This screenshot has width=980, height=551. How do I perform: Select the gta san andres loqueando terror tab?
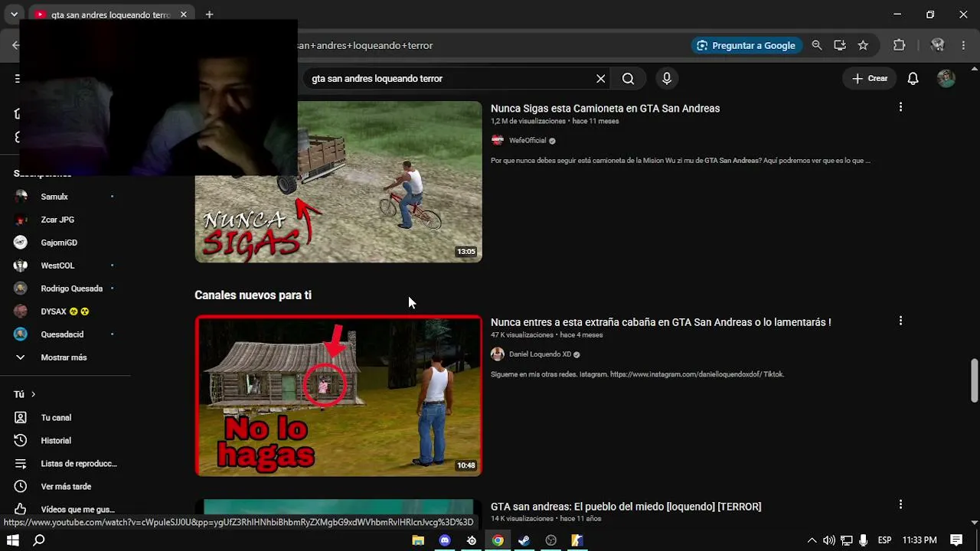(110, 15)
